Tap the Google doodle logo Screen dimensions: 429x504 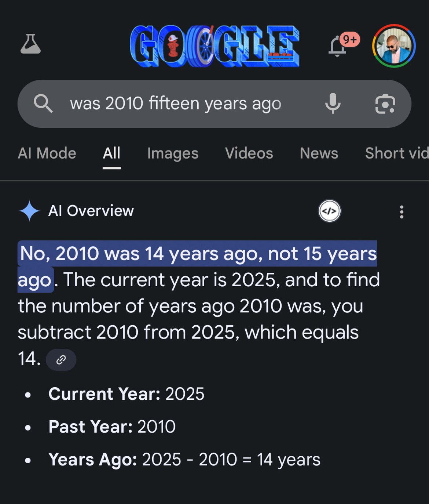click(215, 46)
